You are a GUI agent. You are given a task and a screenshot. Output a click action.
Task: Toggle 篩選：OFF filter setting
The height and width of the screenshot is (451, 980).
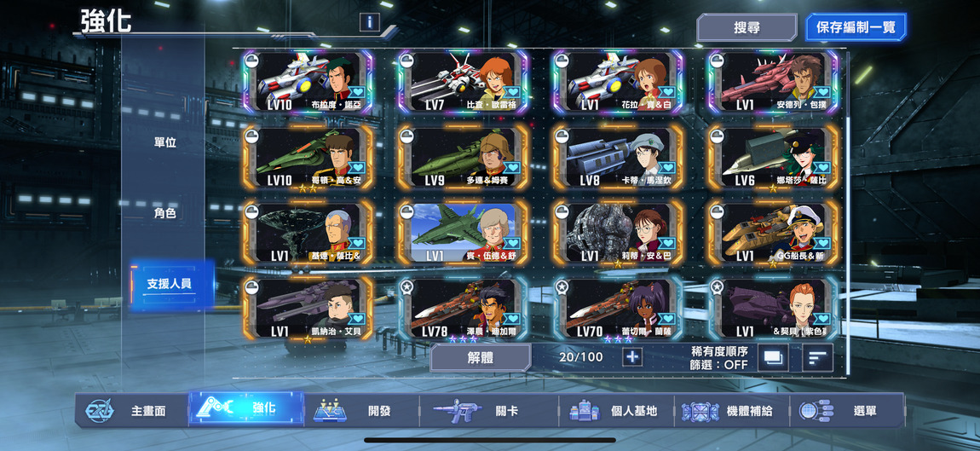(719, 365)
